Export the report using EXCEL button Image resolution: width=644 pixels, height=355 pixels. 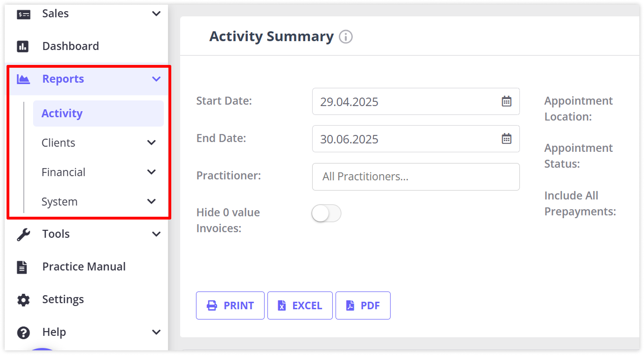pos(300,305)
